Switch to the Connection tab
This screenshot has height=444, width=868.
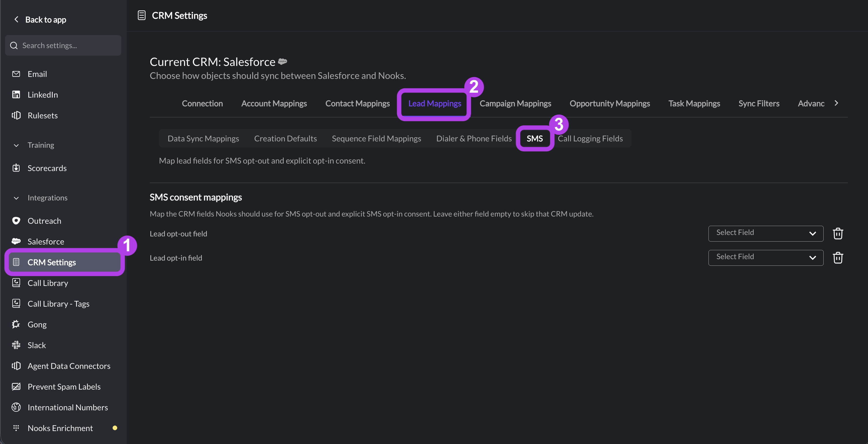click(202, 103)
